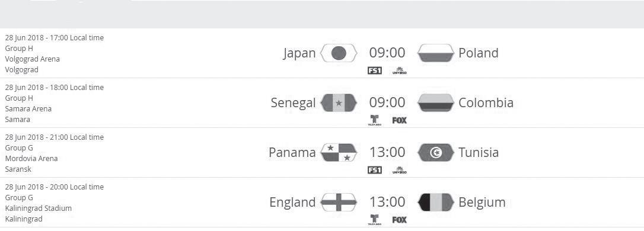Click FS1 logo under Japan vs Poland
Image resolution: width=644 pixels, height=231 pixels.
[x=375, y=70]
